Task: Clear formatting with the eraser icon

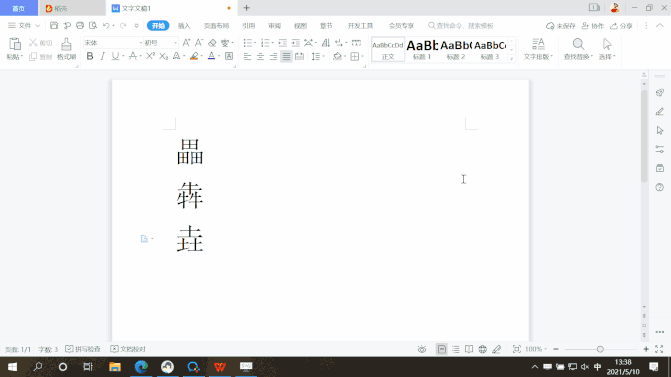Action: (212, 42)
